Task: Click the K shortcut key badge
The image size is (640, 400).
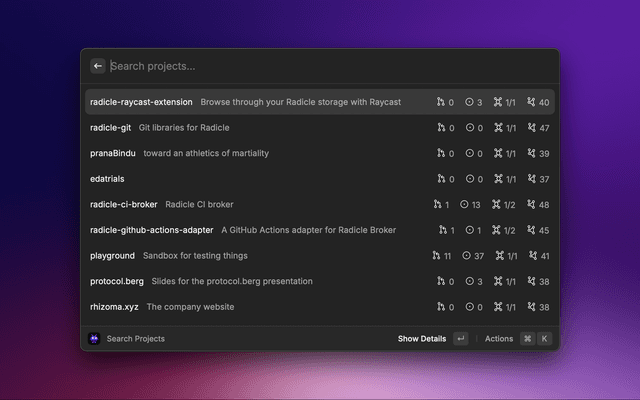Action: point(545,339)
